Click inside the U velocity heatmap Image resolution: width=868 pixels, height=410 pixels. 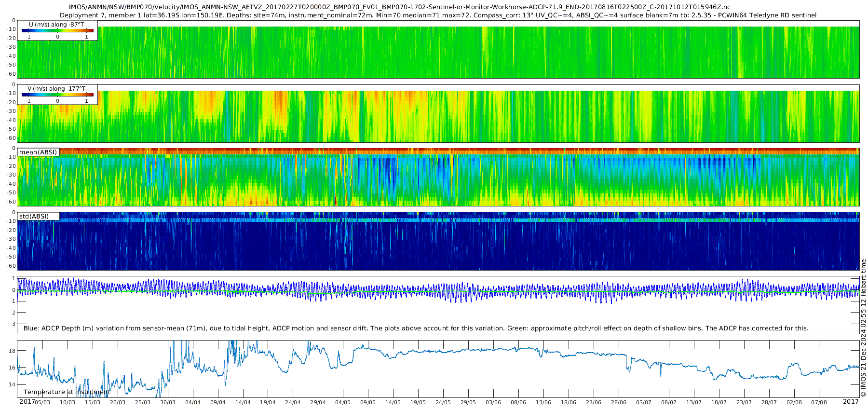click(x=434, y=53)
